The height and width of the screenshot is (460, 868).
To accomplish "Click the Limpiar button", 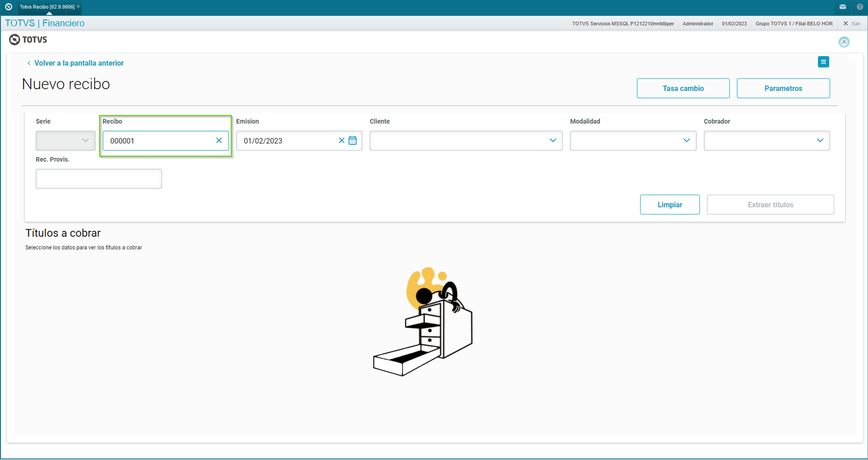I will click(670, 205).
